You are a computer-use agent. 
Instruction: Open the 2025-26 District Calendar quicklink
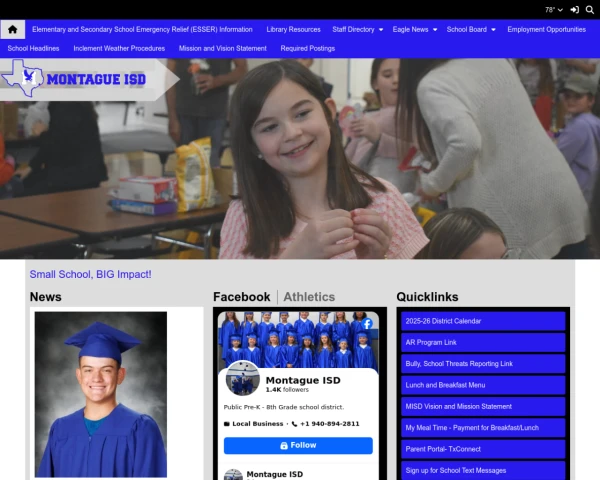point(483,321)
